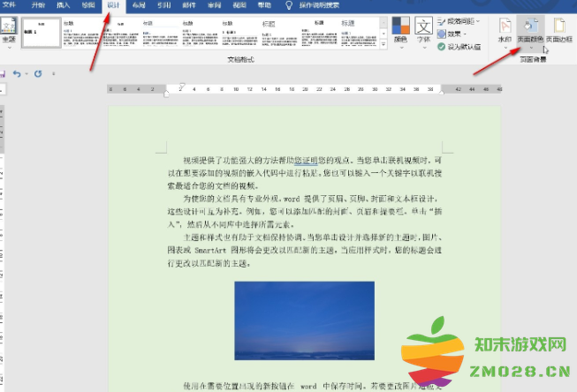
Task: Open the Customize Quick Access Toolbar dropdown
Action: click(54, 74)
